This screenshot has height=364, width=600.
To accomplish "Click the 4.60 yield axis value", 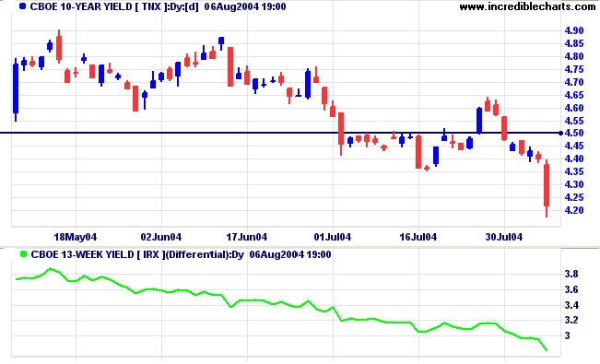I will pyautogui.click(x=574, y=108).
